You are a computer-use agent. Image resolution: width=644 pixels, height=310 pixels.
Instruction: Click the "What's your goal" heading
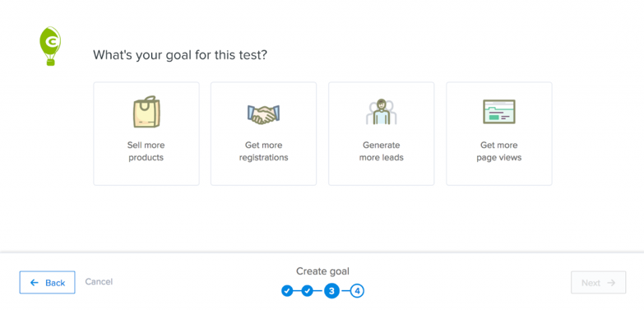pos(180,54)
